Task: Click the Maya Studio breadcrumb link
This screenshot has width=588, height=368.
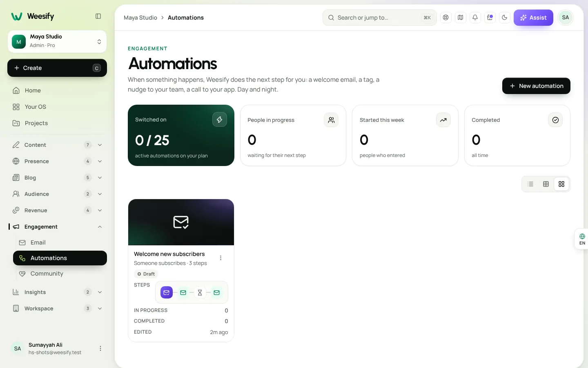Action: pyautogui.click(x=140, y=18)
